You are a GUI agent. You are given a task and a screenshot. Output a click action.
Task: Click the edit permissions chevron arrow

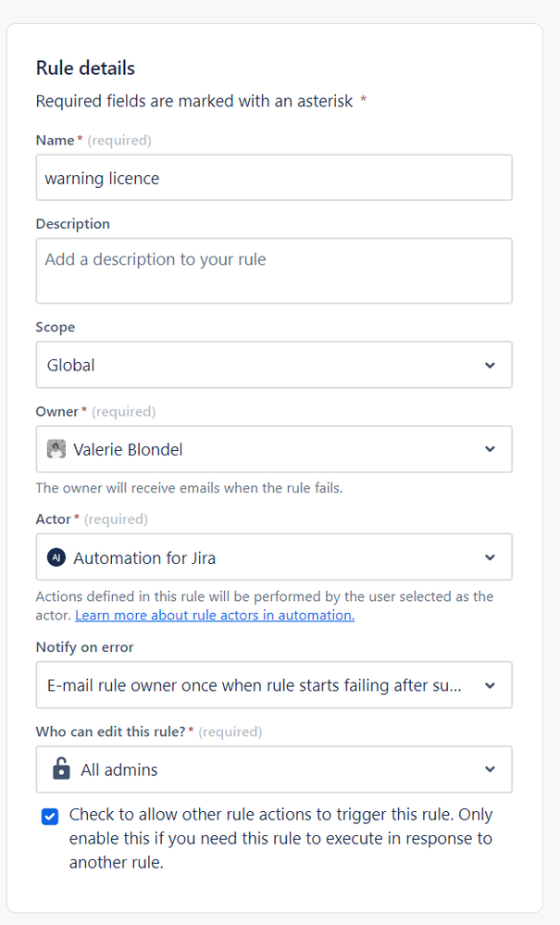click(490, 769)
